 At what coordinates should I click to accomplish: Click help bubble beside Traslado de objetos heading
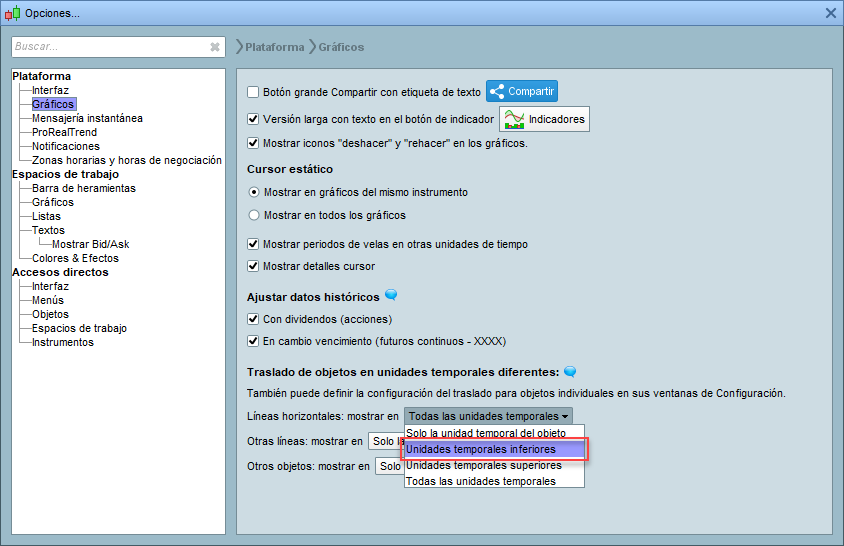pos(570,372)
